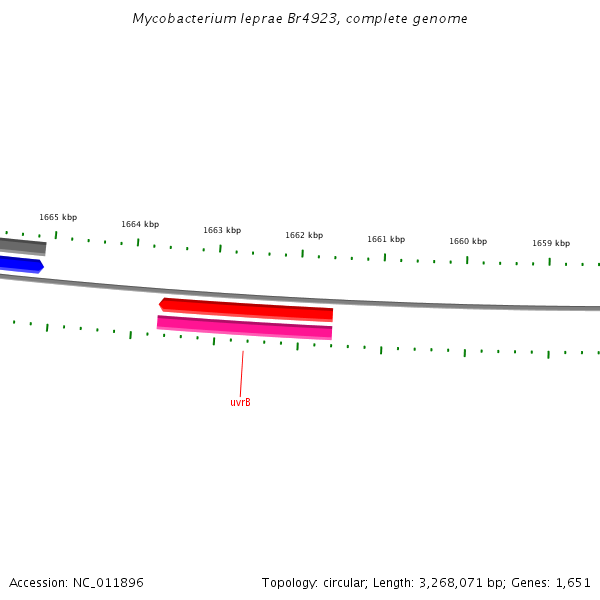600x600 pixels.
Task: Click the 1661 kbp scale label
Action: pyautogui.click(x=386, y=240)
